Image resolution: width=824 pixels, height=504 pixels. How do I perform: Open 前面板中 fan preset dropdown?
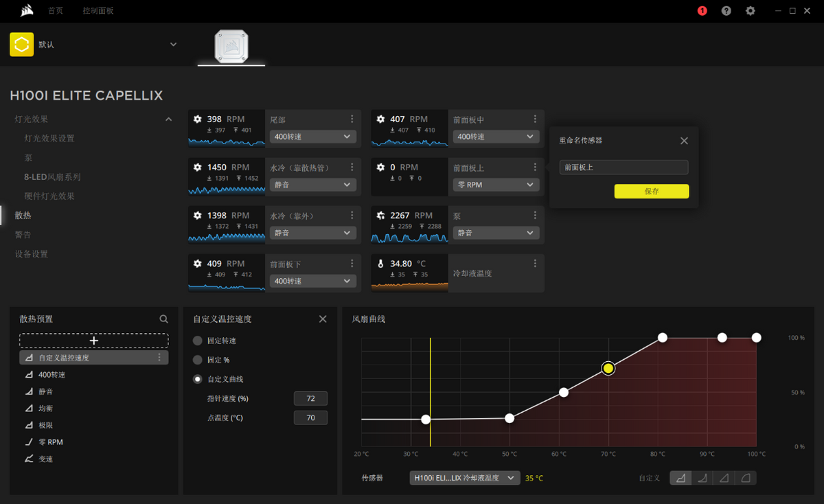(x=496, y=137)
